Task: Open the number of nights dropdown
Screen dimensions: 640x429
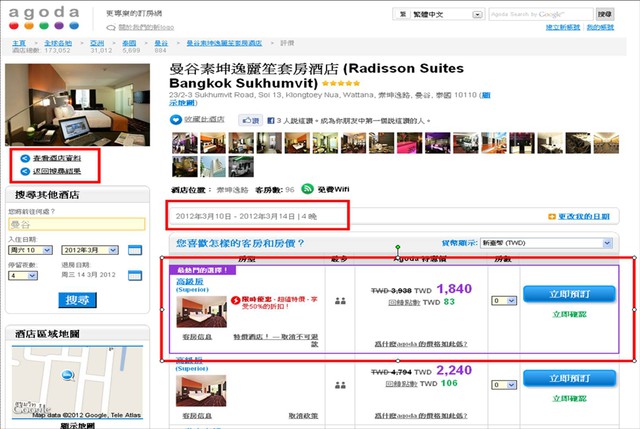Action: click(x=23, y=276)
